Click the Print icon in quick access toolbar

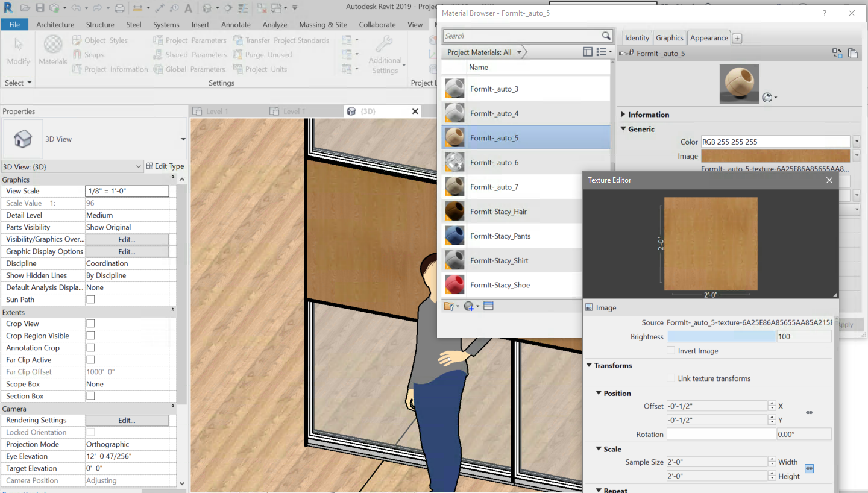click(119, 8)
